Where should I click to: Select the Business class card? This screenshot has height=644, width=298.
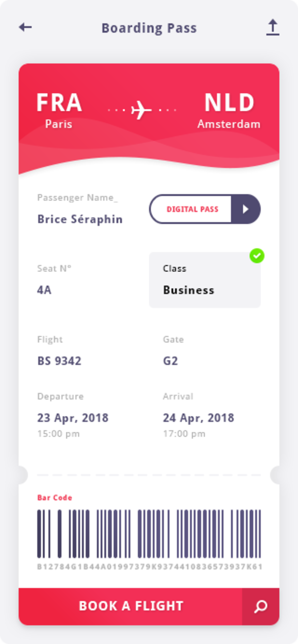(x=205, y=280)
